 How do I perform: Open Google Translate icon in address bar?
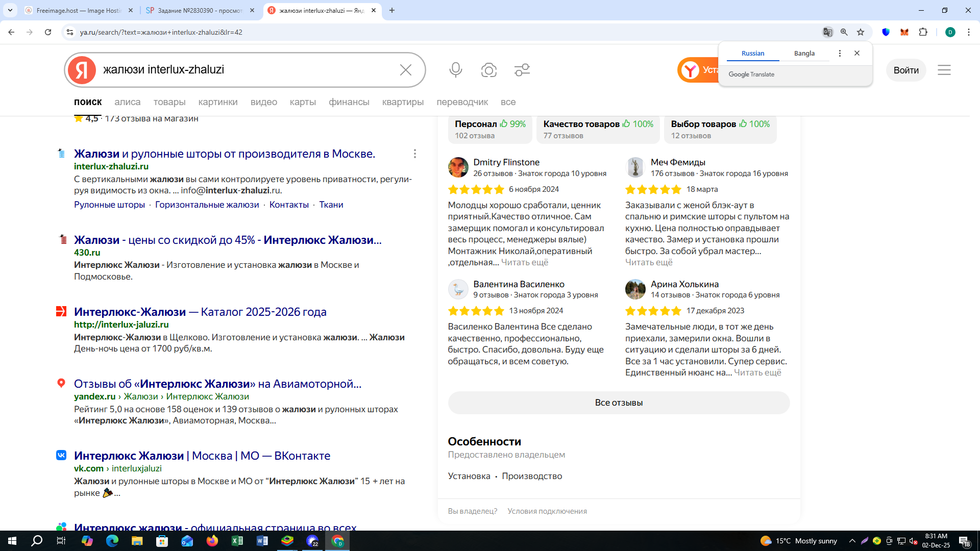[x=827, y=32]
